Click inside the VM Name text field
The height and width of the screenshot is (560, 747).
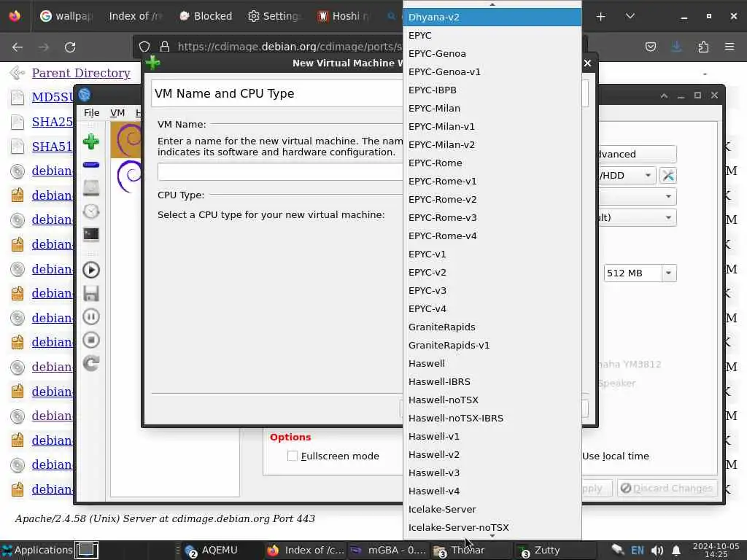280,172
